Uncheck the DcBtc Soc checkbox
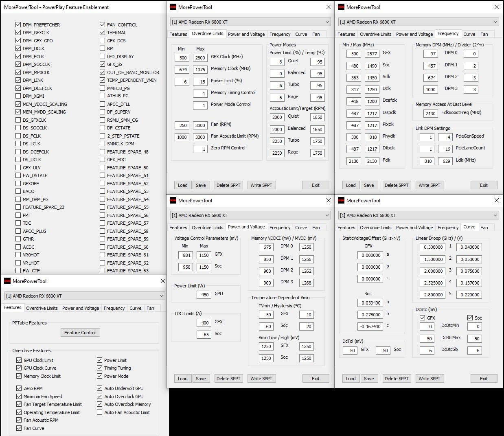504x436 pixels. (x=470, y=318)
